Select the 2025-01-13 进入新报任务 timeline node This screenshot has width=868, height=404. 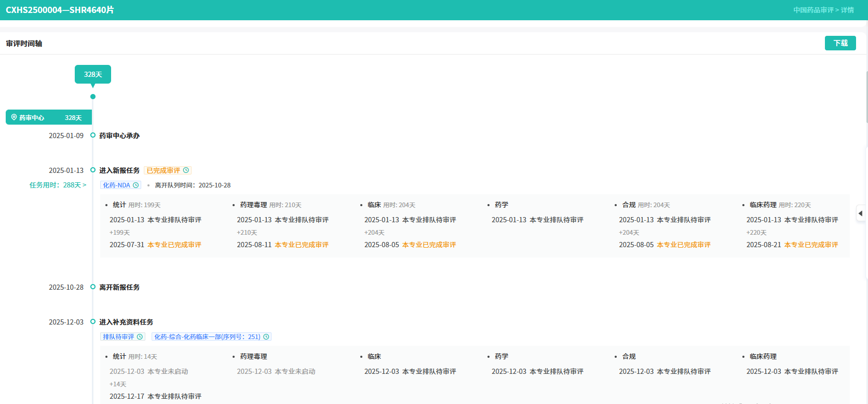pos(93,170)
